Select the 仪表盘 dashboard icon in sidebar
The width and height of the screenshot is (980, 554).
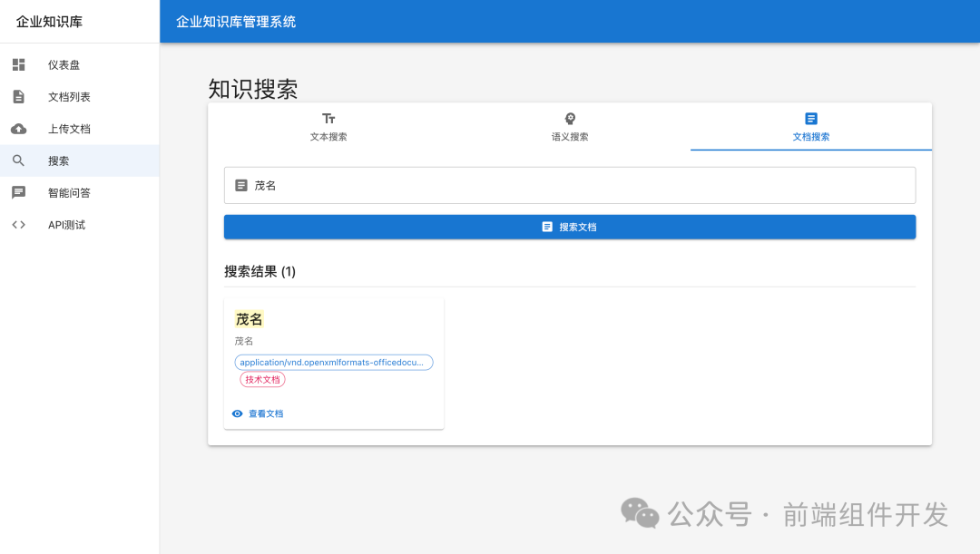click(x=18, y=64)
